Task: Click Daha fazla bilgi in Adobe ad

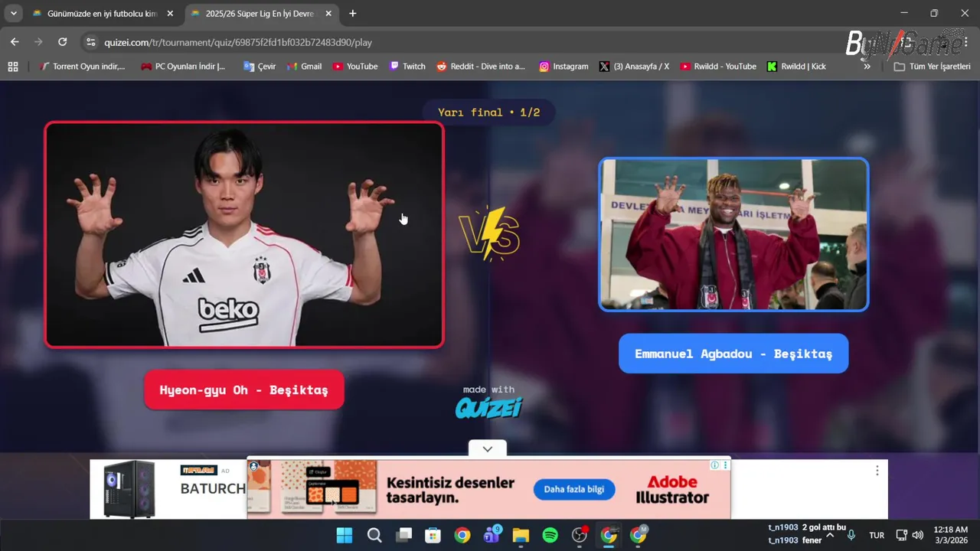Action: point(574,490)
